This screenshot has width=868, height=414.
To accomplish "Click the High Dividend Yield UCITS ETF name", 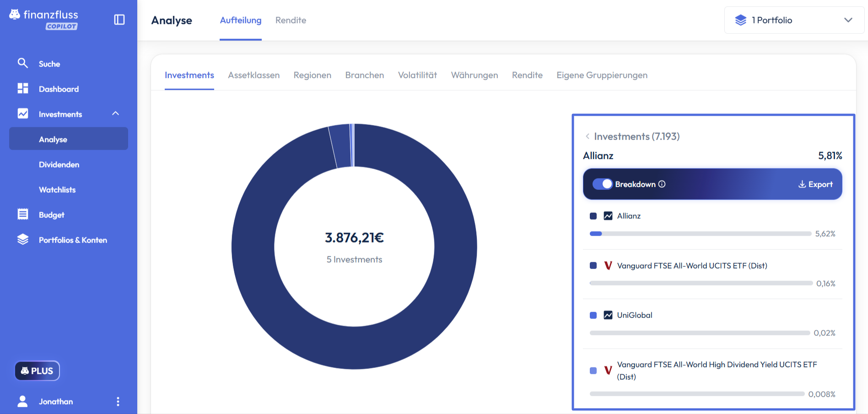I will [x=717, y=371].
